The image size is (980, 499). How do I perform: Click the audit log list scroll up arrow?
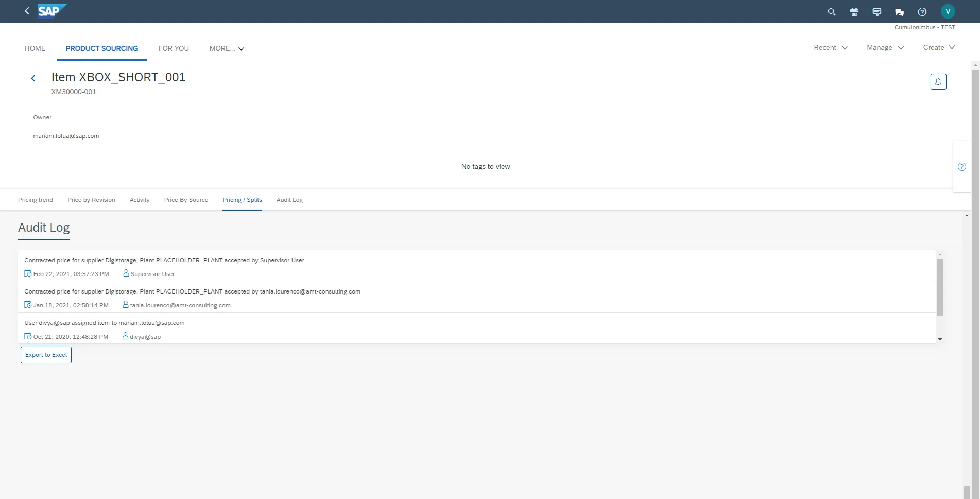(x=940, y=254)
